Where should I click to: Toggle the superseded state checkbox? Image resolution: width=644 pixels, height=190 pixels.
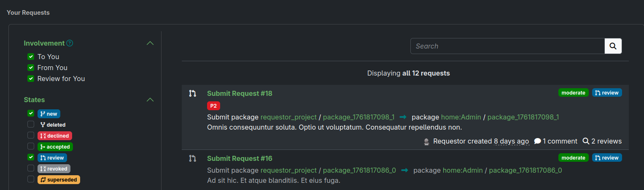(31, 179)
